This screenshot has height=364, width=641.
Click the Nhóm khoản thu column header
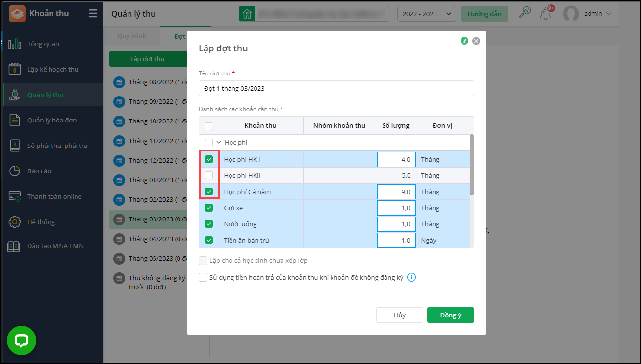339,125
